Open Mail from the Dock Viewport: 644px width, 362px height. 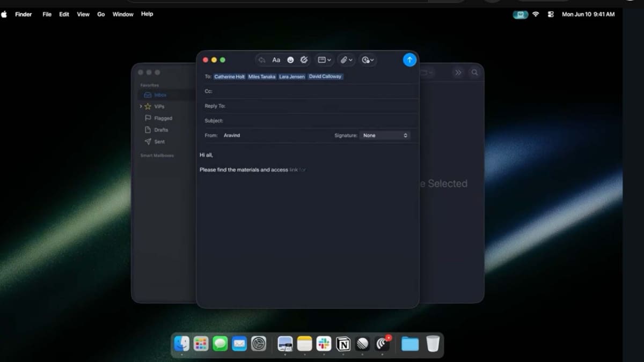click(x=239, y=344)
